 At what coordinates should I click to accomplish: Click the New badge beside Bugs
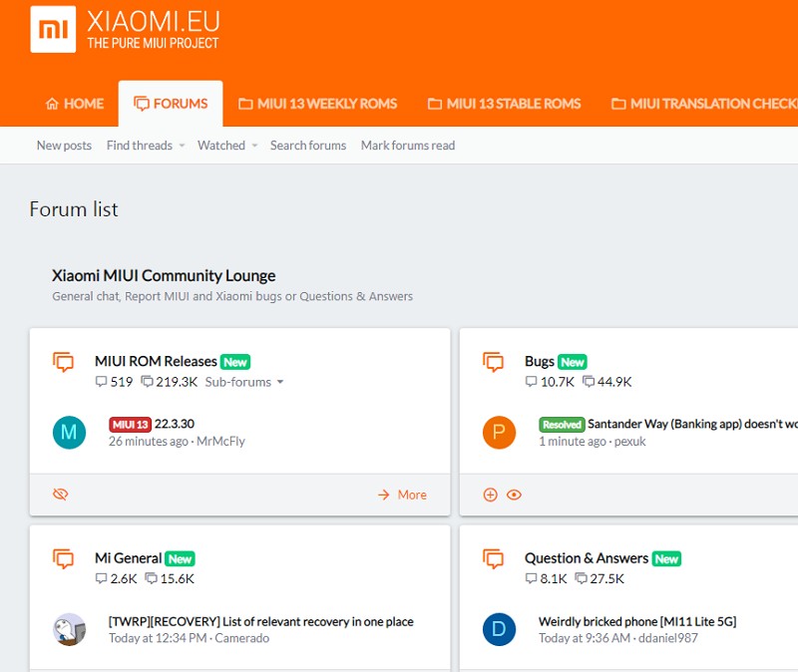(573, 362)
